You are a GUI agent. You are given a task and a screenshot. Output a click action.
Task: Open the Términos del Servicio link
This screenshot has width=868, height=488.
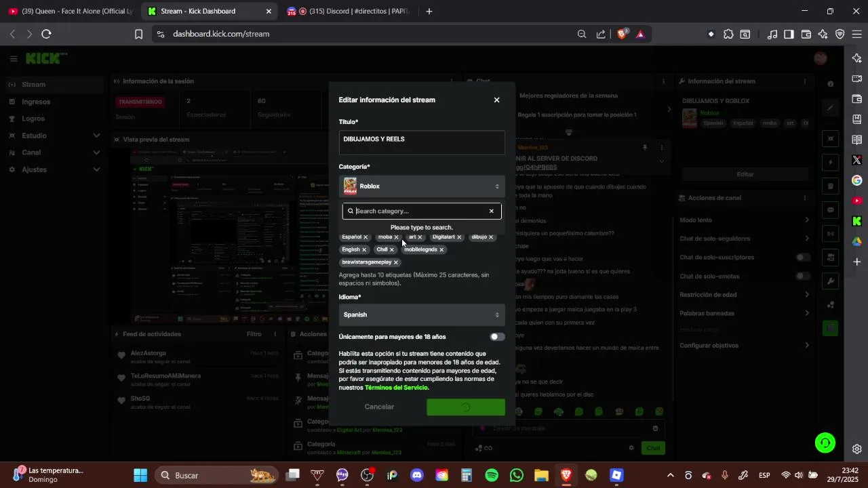[x=397, y=388]
